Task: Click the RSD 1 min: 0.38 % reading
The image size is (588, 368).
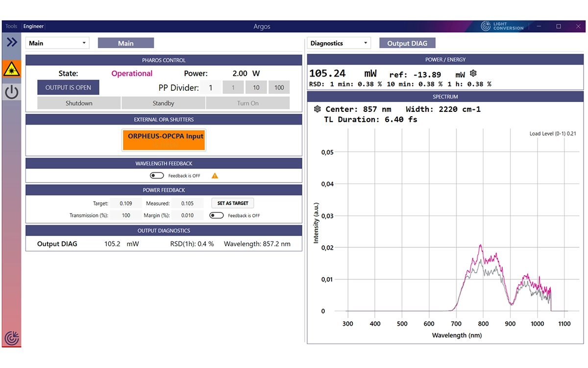Action: (346, 84)
